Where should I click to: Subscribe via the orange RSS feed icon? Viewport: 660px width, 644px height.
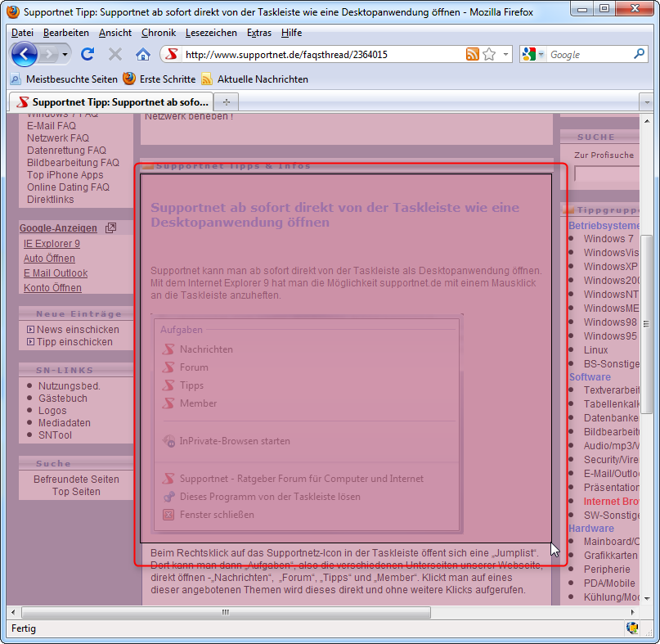[472, 54]
